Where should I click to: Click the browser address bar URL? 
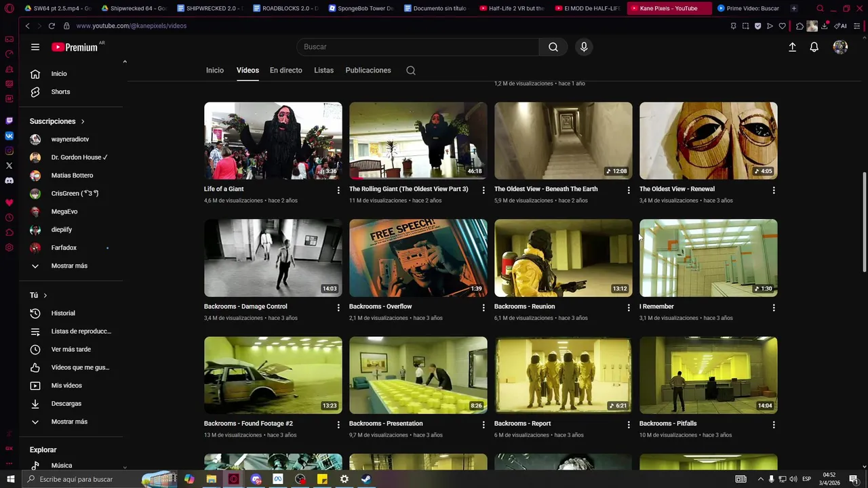coord(131,26)
